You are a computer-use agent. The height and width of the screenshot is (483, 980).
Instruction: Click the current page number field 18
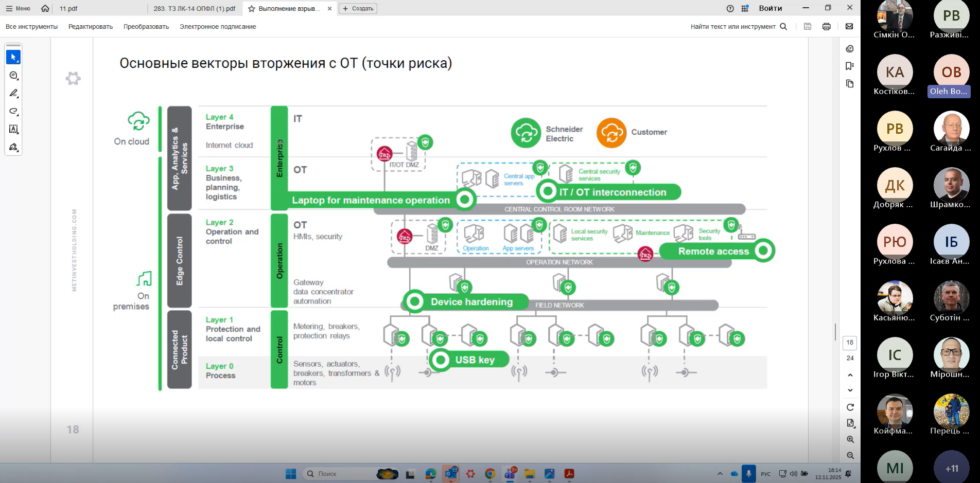850,343
